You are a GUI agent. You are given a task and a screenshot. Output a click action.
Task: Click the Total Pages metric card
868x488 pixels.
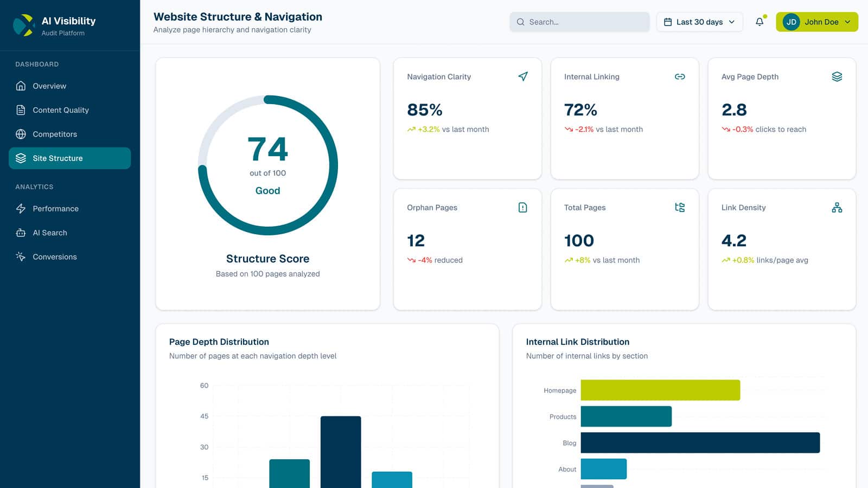coord(624,249)
